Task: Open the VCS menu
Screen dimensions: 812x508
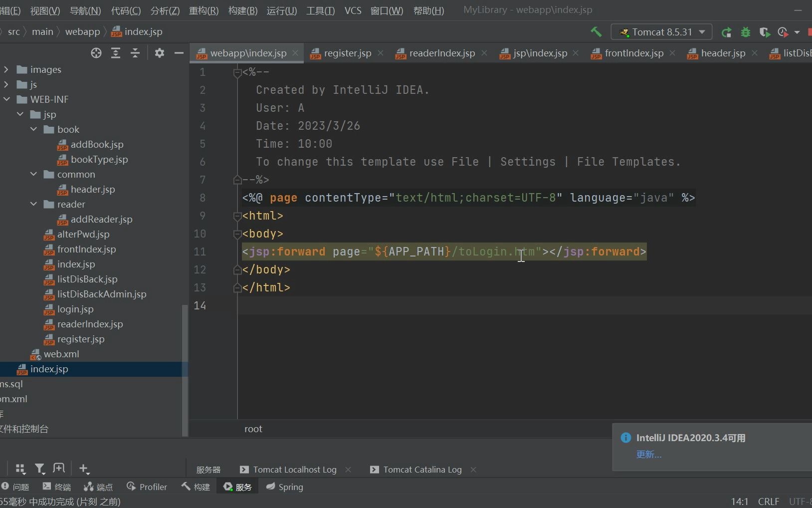Action: [353, 10]
